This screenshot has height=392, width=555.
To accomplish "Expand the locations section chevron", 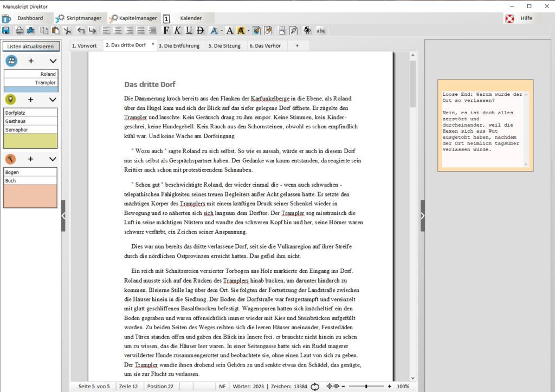I will (x=52, y=100).
